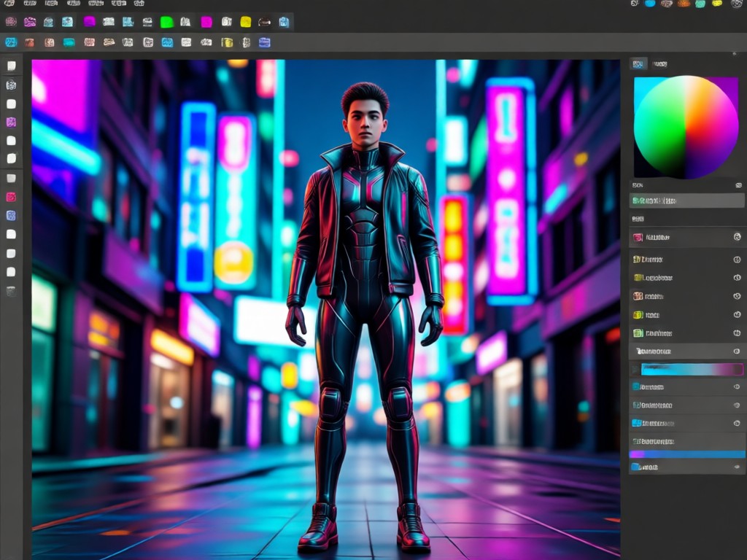
Task: Switch to the highlighted blue tab above the color wheel
Action: pos(638,64)
